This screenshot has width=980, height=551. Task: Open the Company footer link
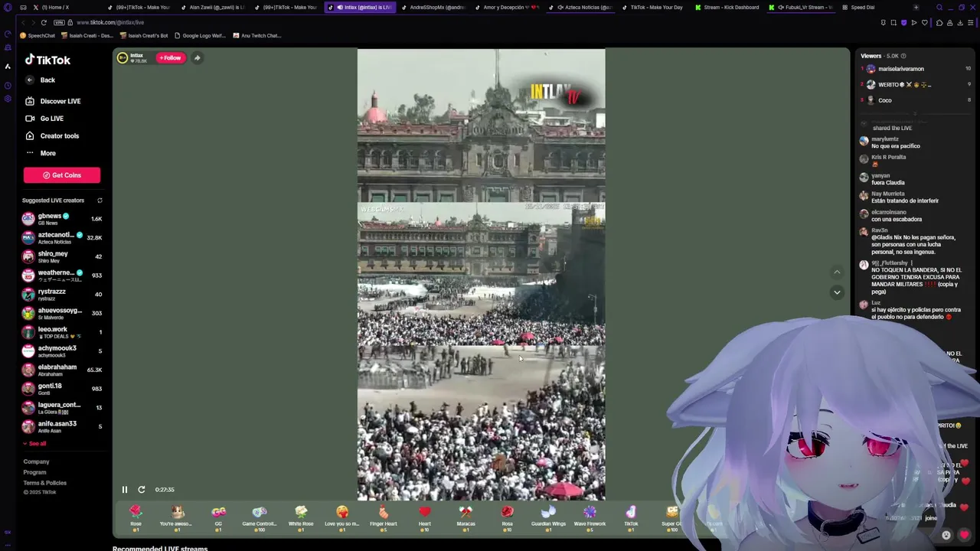(x=36, y=461)
